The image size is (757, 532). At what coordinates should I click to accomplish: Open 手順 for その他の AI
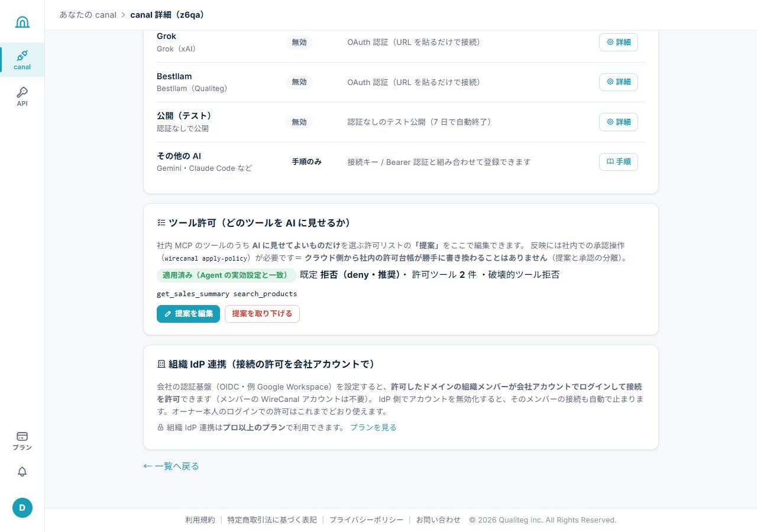tap(619, 162)
